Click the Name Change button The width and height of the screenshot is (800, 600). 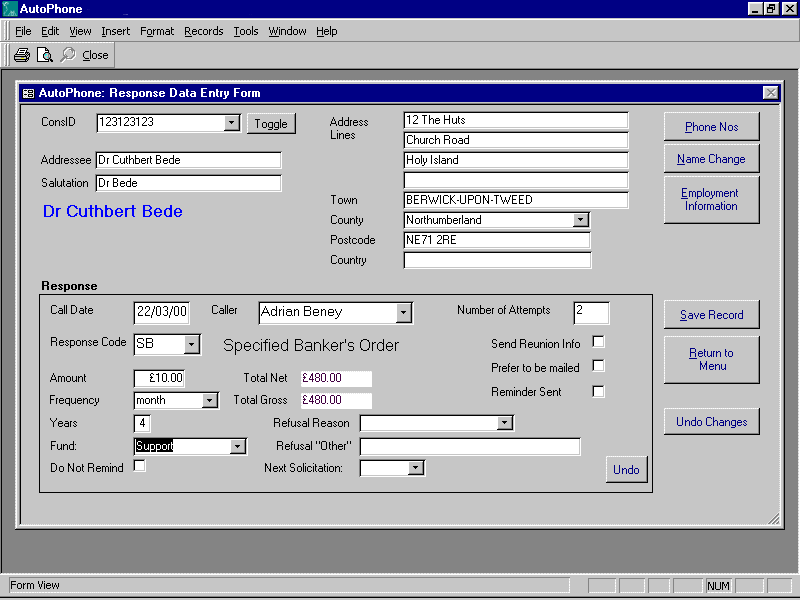point(711,159)
